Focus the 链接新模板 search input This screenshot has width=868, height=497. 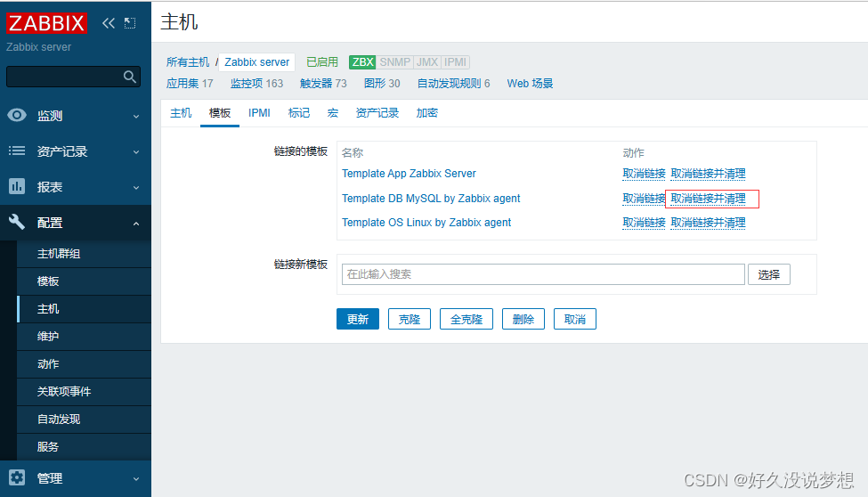coord(543,274)
